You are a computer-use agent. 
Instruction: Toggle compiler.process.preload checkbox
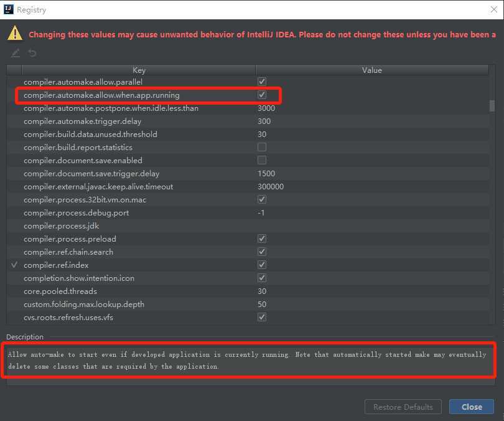point(261,239)
